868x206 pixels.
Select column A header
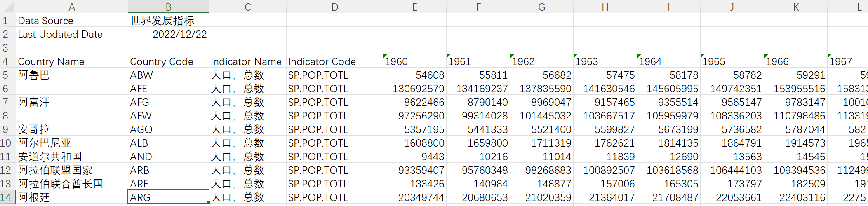[72, 7]
